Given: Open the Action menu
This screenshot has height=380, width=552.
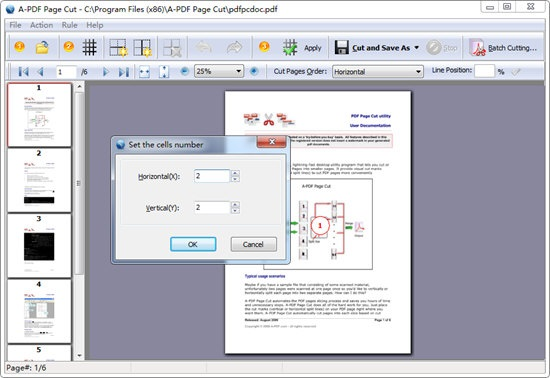Looking at the screenshot, I should tap(42, 25).
